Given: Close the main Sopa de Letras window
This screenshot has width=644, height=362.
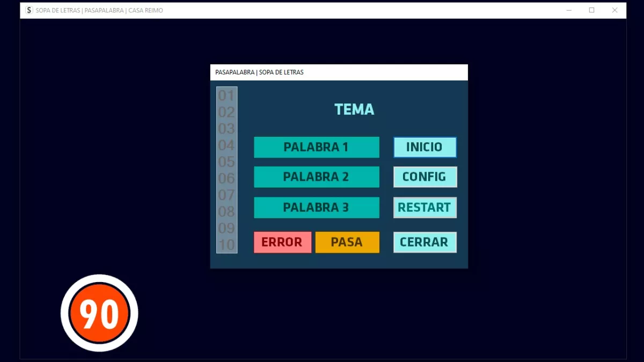Looking at the screenshot, I should [x=614, y=10].
